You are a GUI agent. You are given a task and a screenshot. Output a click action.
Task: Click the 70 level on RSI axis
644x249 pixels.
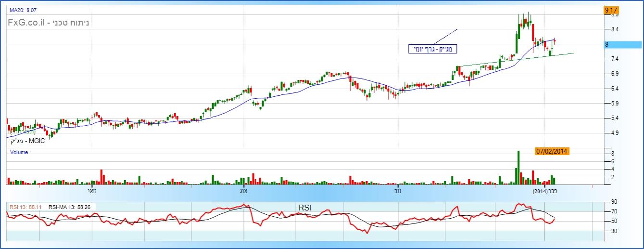tap(614, 211)
